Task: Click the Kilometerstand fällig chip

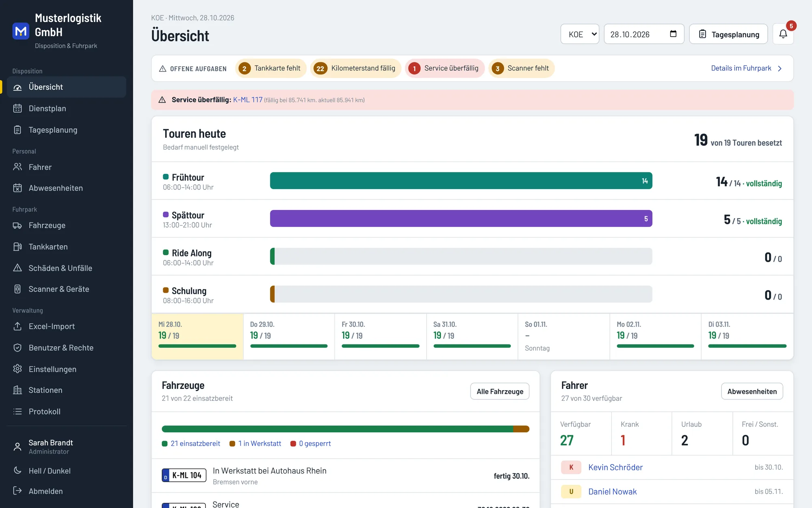Action: point(356,68)
